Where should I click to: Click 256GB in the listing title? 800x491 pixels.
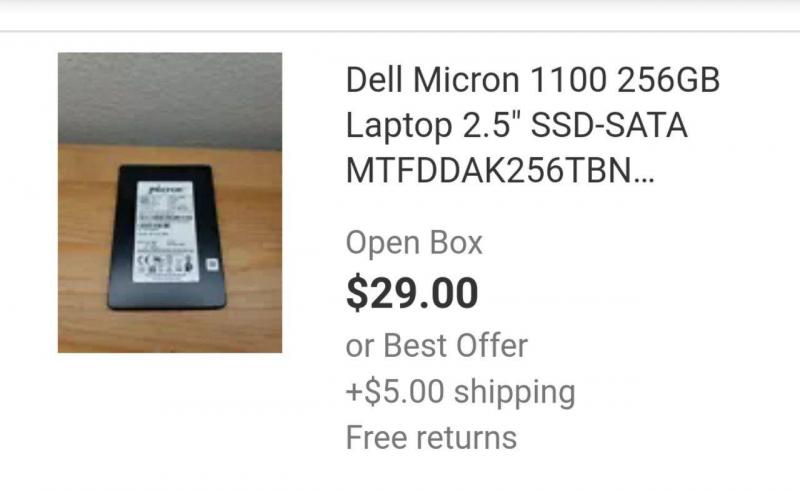pos(668,80)
